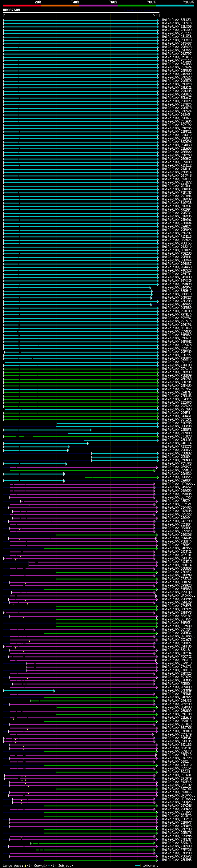Pick the UniRef100_Q40909 label
Screen dimensions: 197x868
176,74
